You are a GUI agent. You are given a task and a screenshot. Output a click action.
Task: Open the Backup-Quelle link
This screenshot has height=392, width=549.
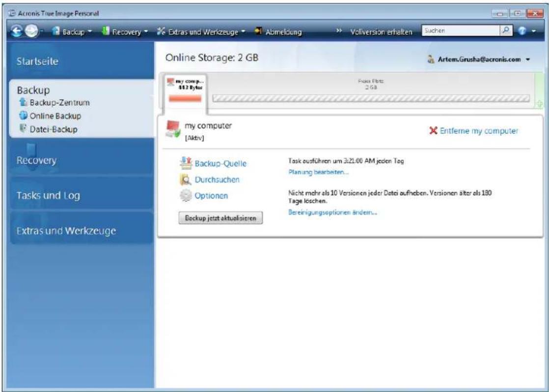[x=220, y=163]
